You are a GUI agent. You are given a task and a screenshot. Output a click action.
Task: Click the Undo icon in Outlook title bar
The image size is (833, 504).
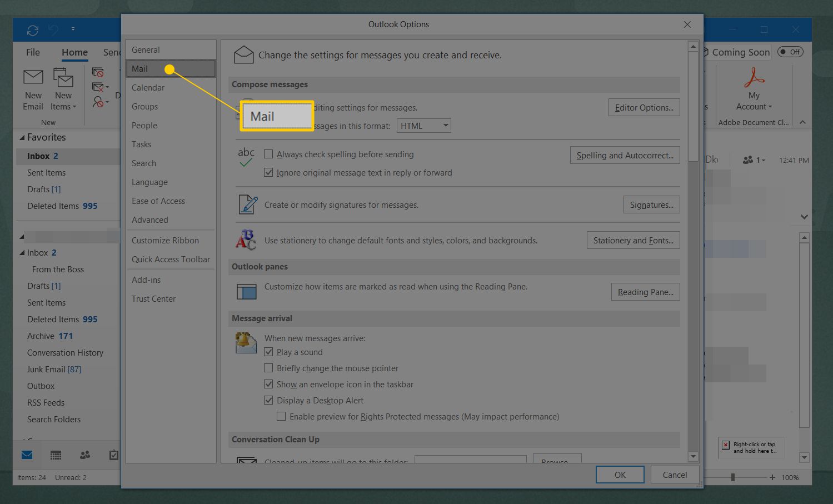point(53,30)
